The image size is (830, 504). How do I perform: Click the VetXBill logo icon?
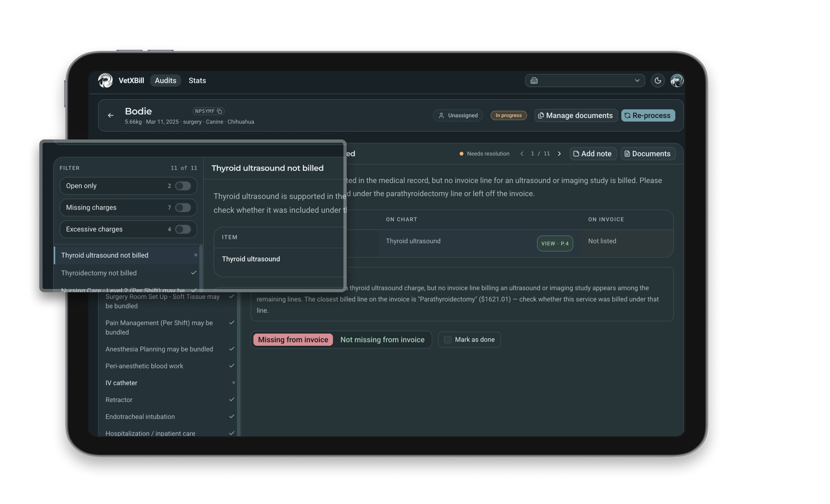pyautogui.click(x=105, y=80)
